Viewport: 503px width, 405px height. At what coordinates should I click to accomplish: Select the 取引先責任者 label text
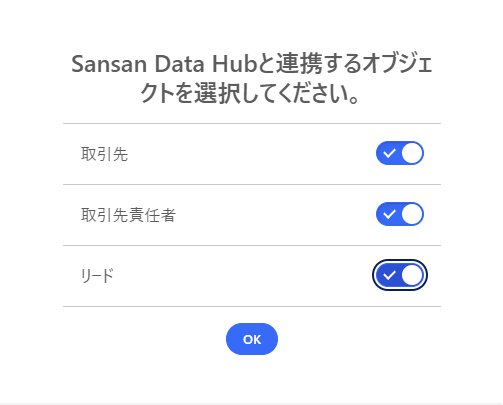128,215
